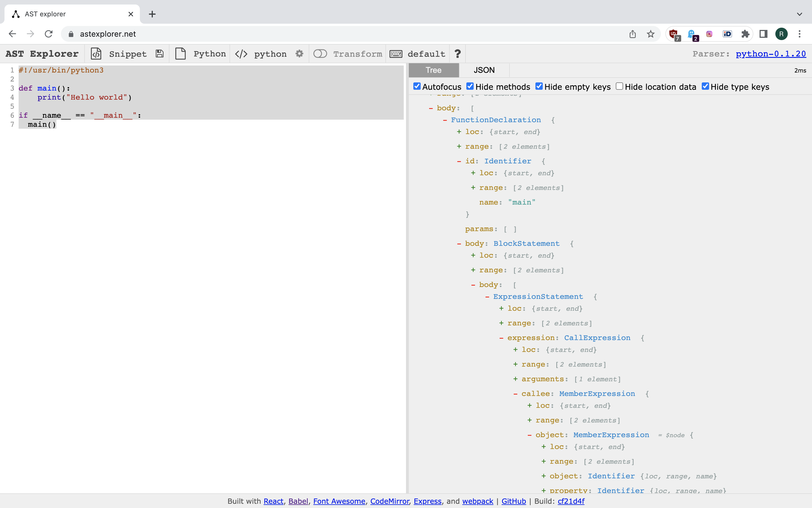Collapse the FunctionDeclaration node
Viewport: 812px width, 508px height.
point(445,120)
